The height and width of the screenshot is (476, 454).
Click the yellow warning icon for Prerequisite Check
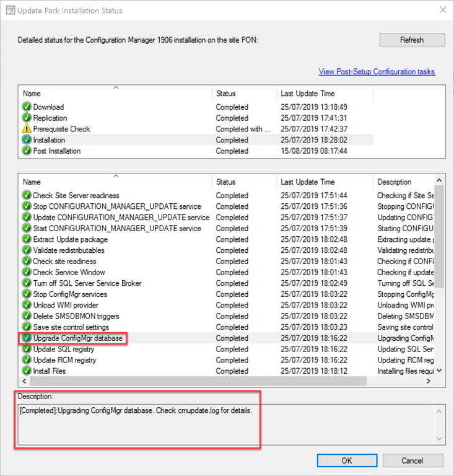coord(27,129)
